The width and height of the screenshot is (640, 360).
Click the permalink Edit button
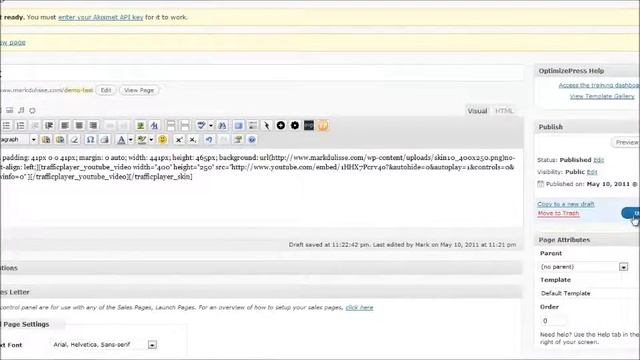(x=106, y=90)
